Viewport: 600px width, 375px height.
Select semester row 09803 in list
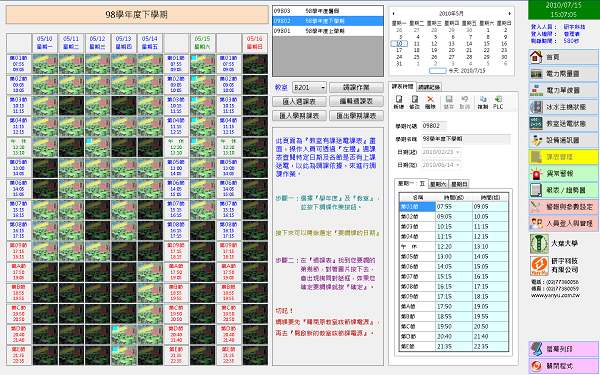(328, 11)
